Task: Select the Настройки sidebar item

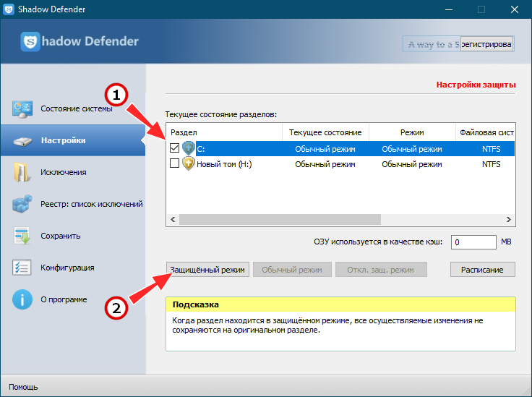Action: click(73, 140)
